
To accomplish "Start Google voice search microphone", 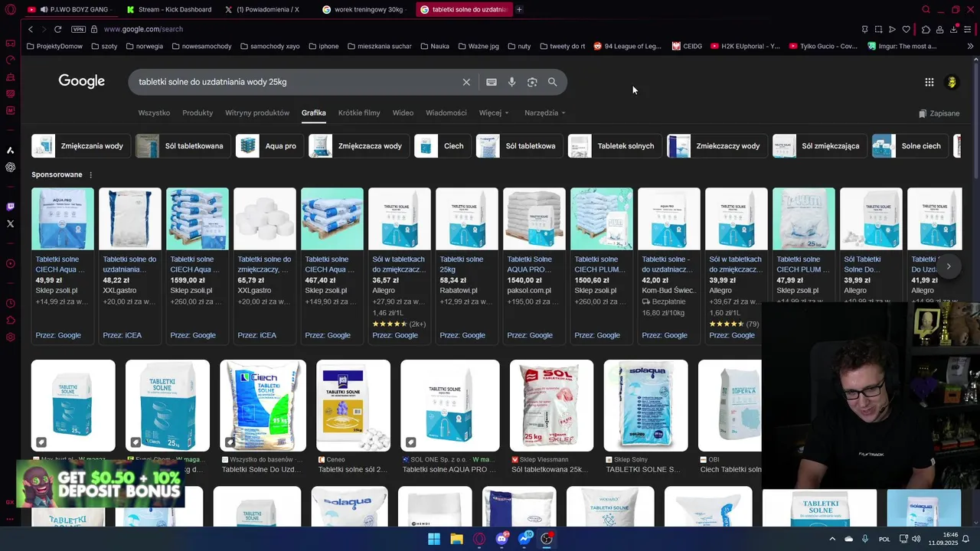I will tap(511, 82).
